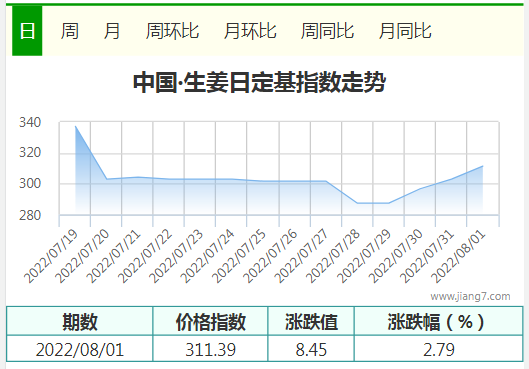Open the 月同比 tab
Image resolution: width=529 pixels, height=369 pixels.
click(x=405, y=31)
